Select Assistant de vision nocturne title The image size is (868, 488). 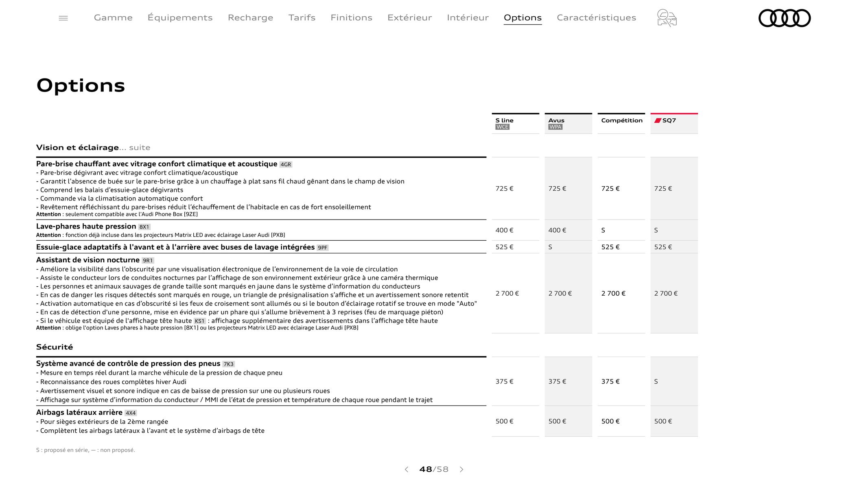coord(88,260)
